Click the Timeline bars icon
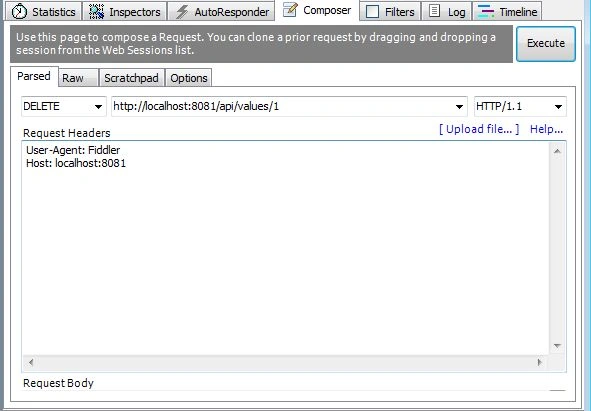 (485, 11)
